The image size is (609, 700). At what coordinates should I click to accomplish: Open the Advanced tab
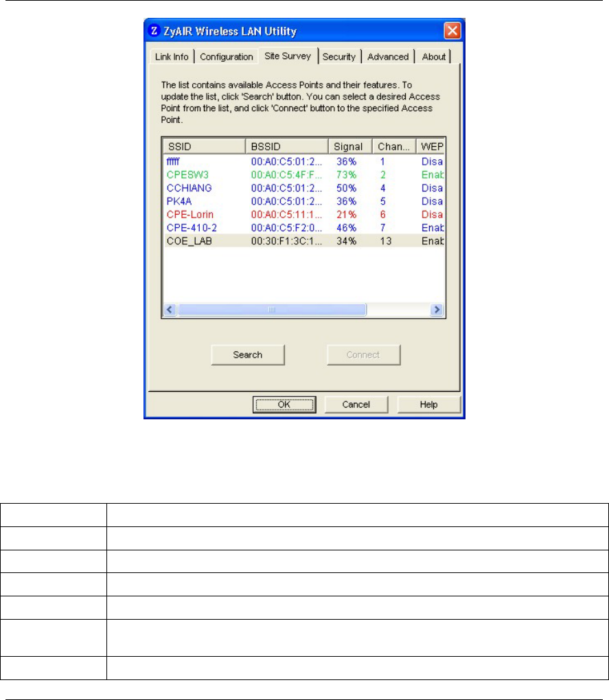coord(388,57)
